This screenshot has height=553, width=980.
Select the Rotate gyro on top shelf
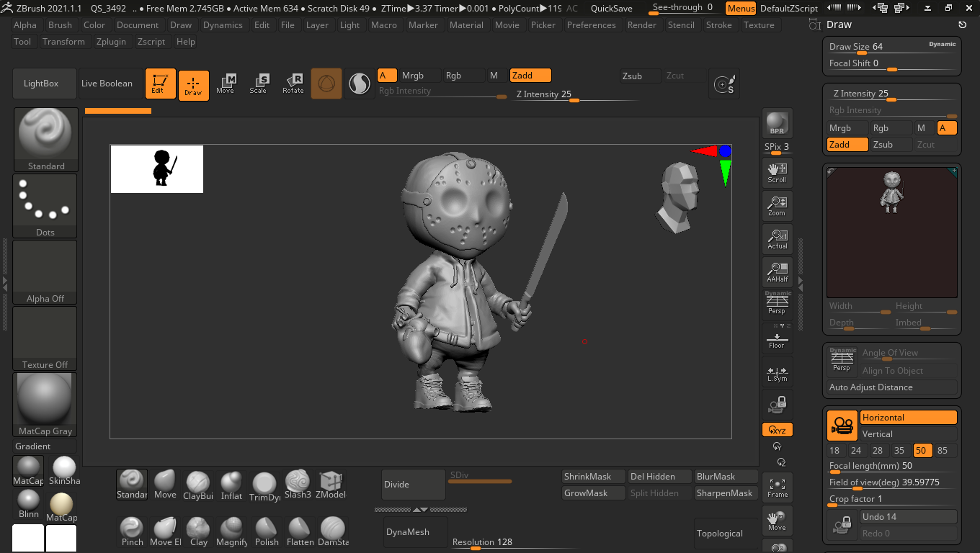click(x=293, y=84)
